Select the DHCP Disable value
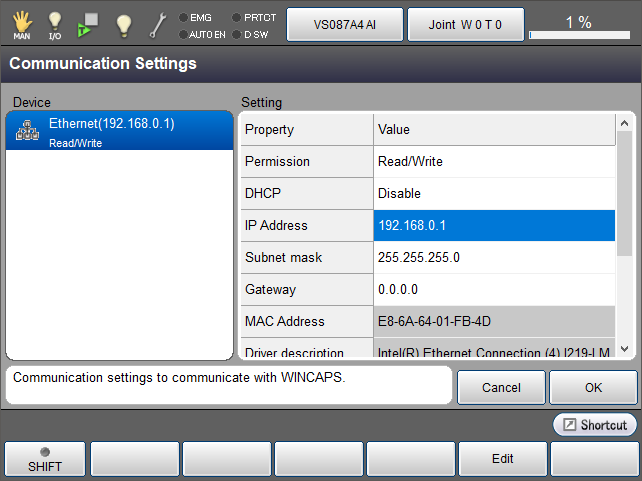The image size is (642, 481). pos(494,193)
